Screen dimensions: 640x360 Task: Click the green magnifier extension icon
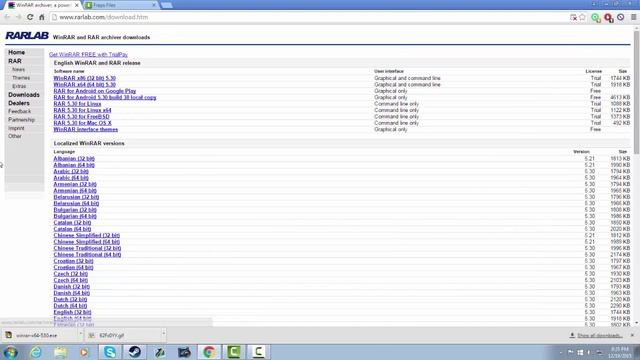point(596,18)
